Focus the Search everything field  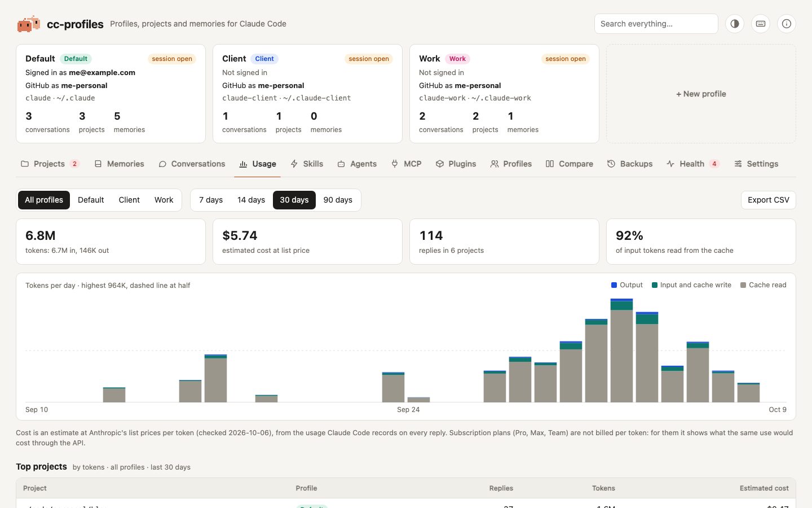(656, 24)
